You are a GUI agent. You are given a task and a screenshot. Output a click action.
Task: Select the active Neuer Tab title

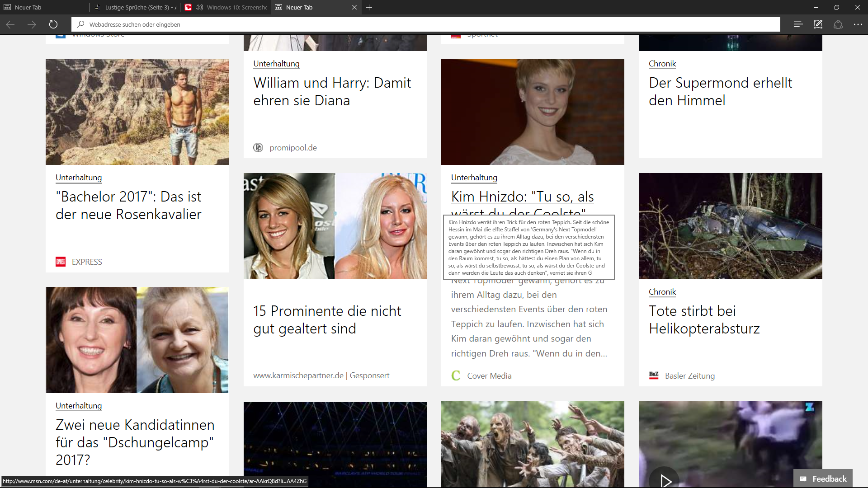(299, 7)
